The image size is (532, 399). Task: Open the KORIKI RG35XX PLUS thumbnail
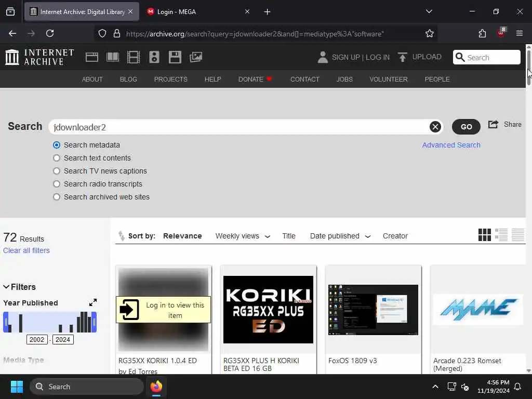point(268,310)
